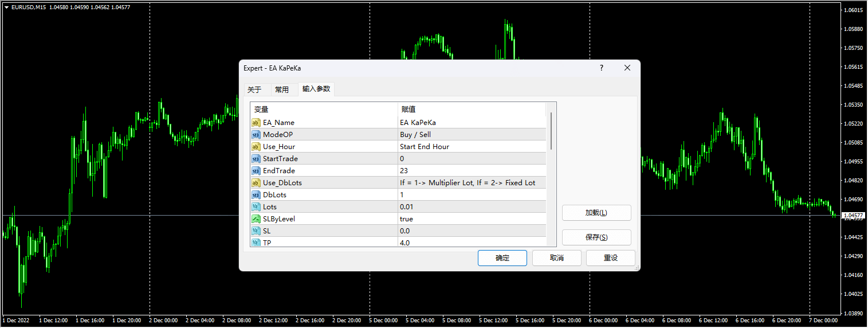This screenshot has width=868, height=328.
Task: Click the SLByLevel boolean type icon
Action: [256, 219]
